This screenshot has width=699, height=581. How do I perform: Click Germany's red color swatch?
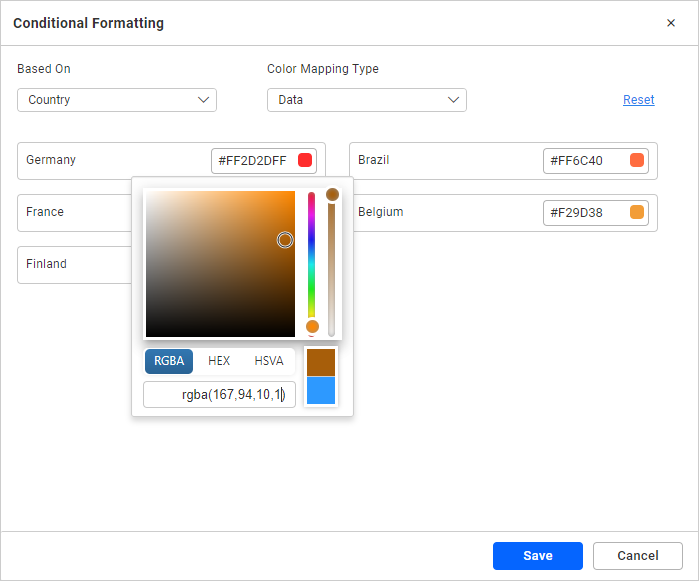coord(305,160)
